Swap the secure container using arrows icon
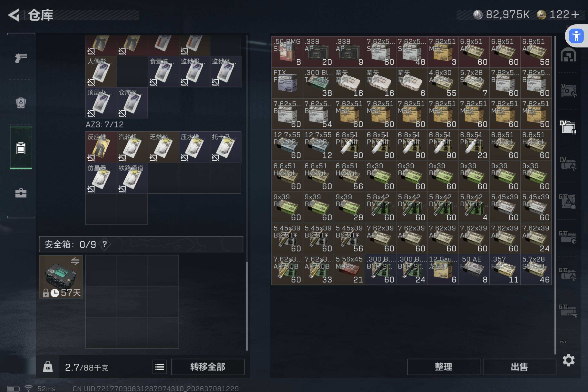The width and height of the screenshot is (588, 392). 75,261
